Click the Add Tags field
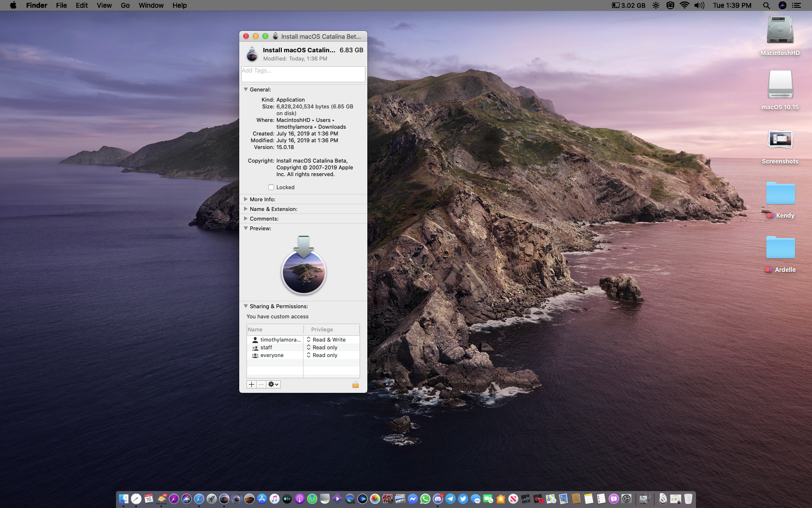Image resolution: width=812 pixels, height=508 pixels. pyautogui.click(x=303, y=74)
